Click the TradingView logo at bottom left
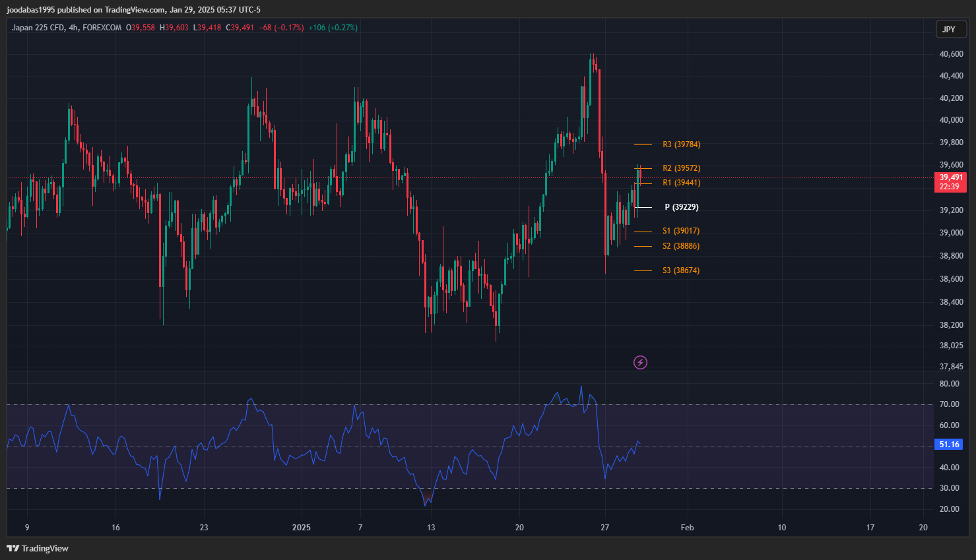Image resolution: width=976 pixels, height=560 pixels. (38, 548)
